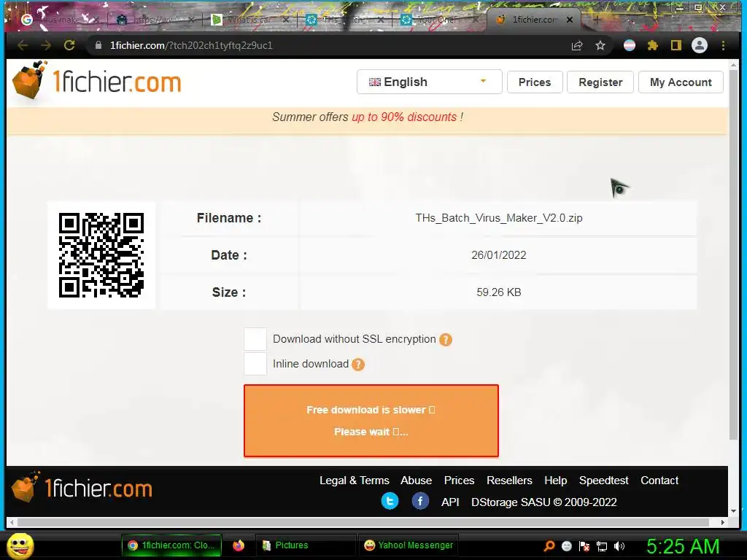Switch to the THs_Batch tab
Screen dimensions: 747x560
[x=344, y=20]
